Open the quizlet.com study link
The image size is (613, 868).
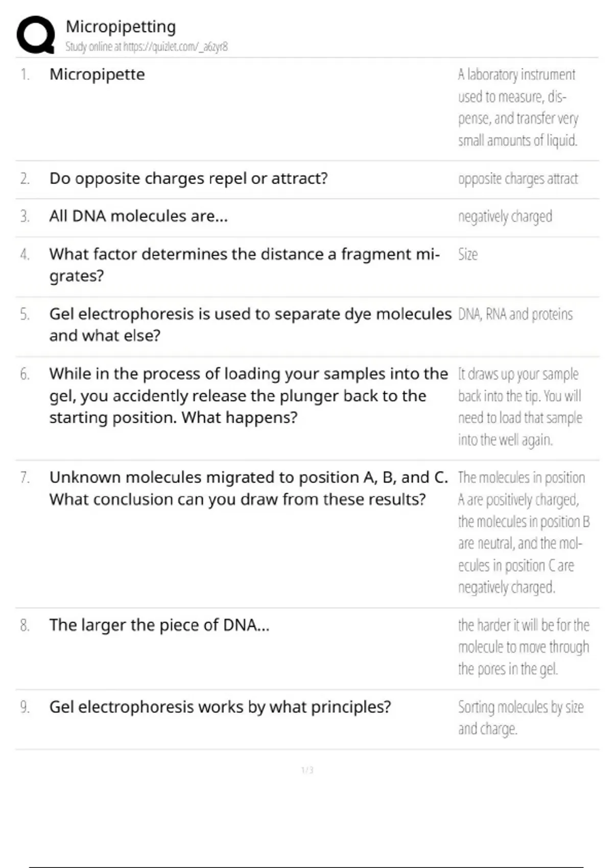(x=146, y=47)
